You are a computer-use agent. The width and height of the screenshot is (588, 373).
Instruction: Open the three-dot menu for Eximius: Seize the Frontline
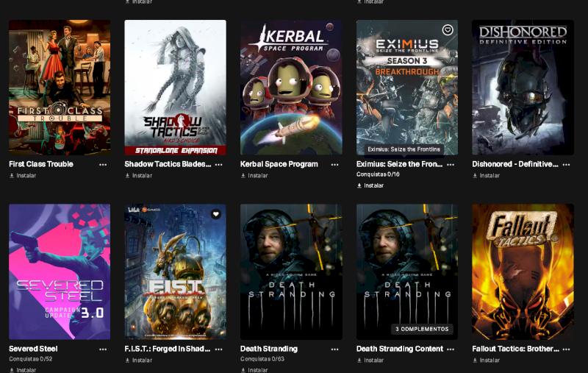[451, 165]
